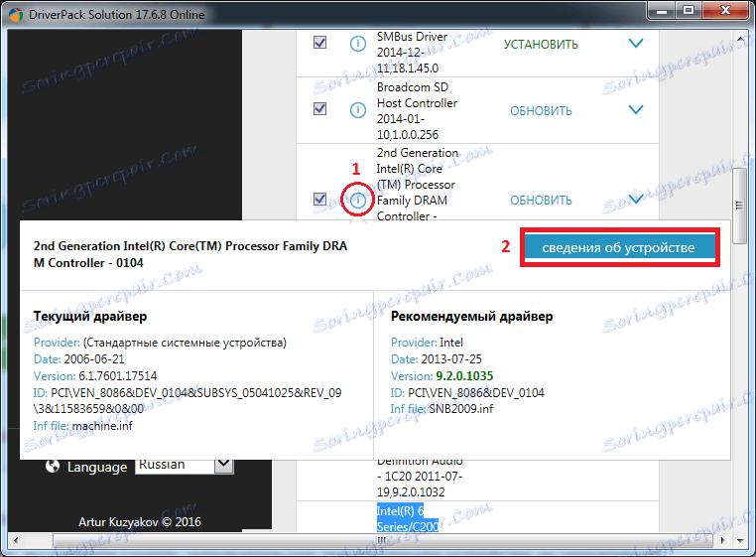Click УСТАНОВИТЬ for SMBus Driver
This screenshot has width=756, height=557.
click(x=541, y=45)
